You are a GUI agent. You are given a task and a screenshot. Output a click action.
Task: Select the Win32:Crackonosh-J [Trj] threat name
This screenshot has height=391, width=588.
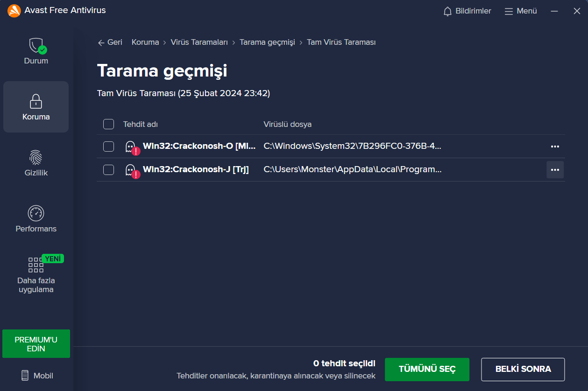pyautogui.click(x=196, y=169)
